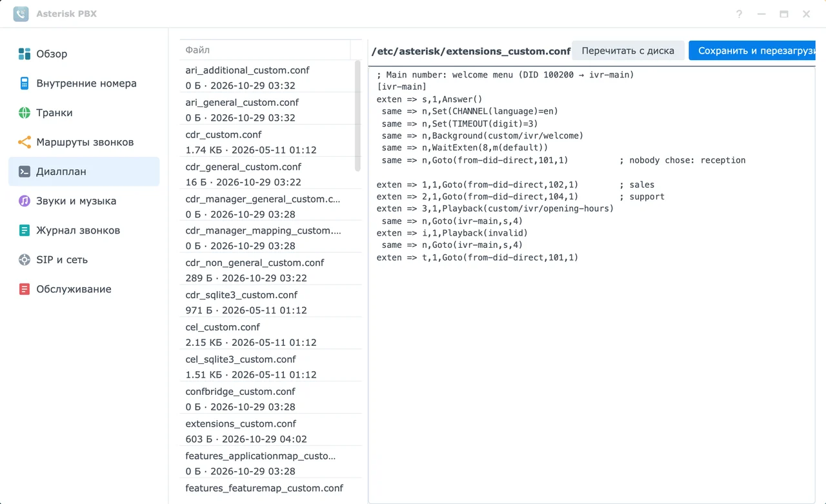Image resolution: width=826 pixels, height=504 pixels.
Task: Select cel_sqlite3_custom.conf file
Action: [x=270, y=367]
